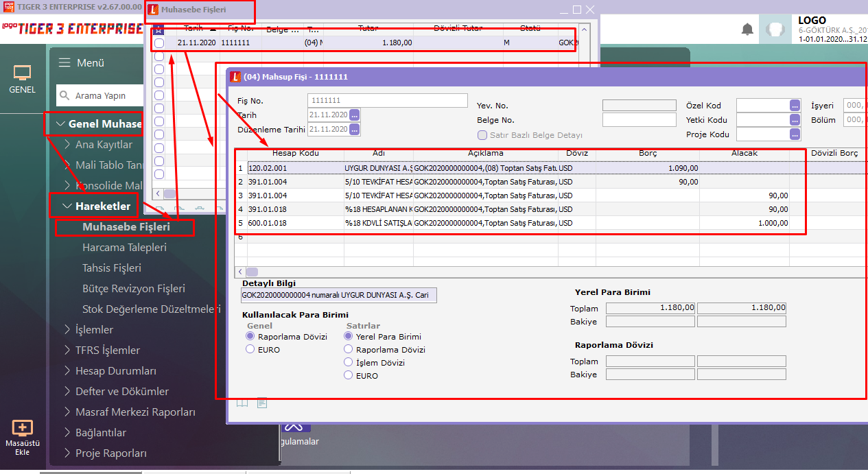Screen dimensions: 868x474
Task: Open the Düzenleme Tarihi date picker button
Action: pyautogui.click(x=355, y=129)
